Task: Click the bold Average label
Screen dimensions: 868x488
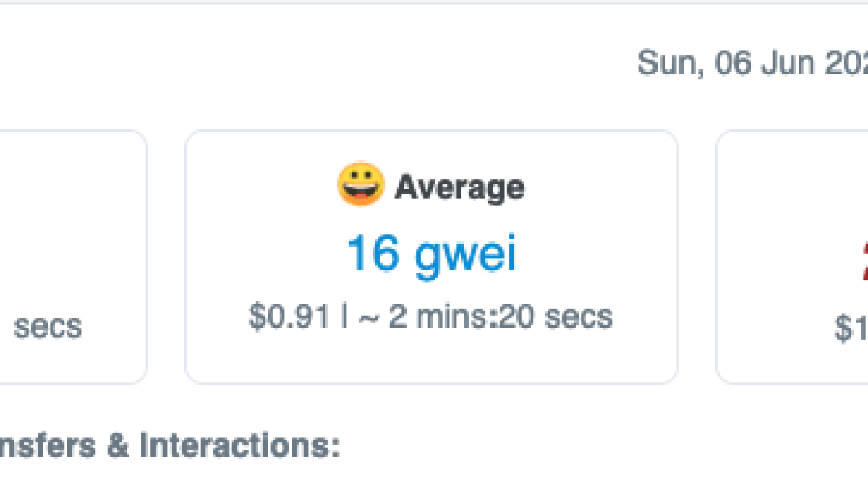Action: [459, 187]
